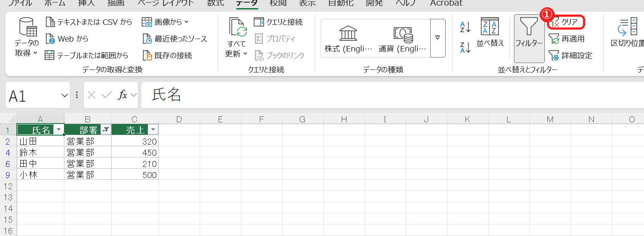Select the cell with value 210
This screenshot has height=236, width=644.
[x=135, y=163]
